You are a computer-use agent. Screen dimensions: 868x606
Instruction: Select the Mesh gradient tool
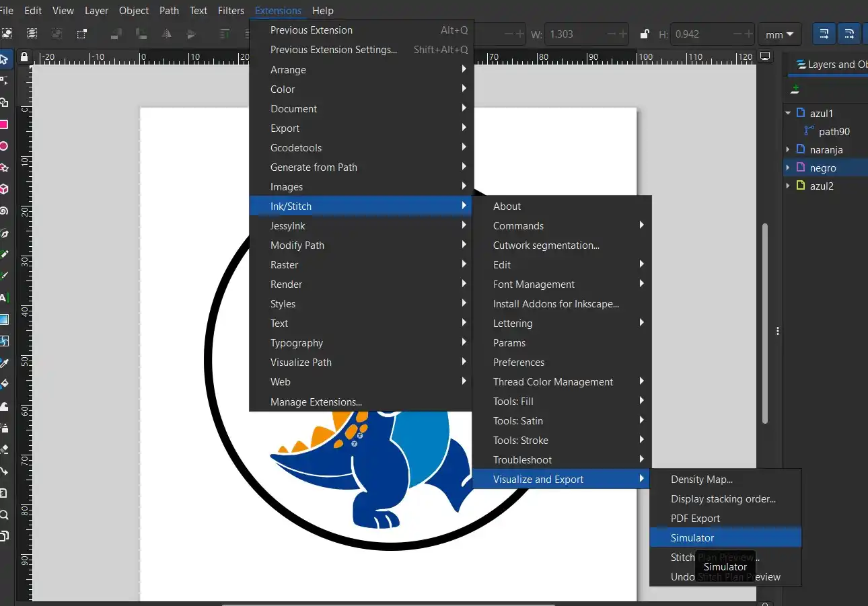(x=3, y=341)
